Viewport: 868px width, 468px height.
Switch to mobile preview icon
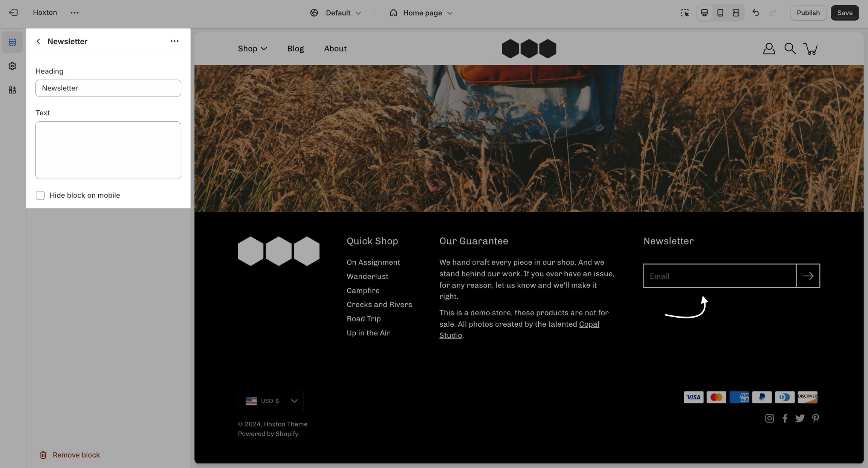(720, 13)
